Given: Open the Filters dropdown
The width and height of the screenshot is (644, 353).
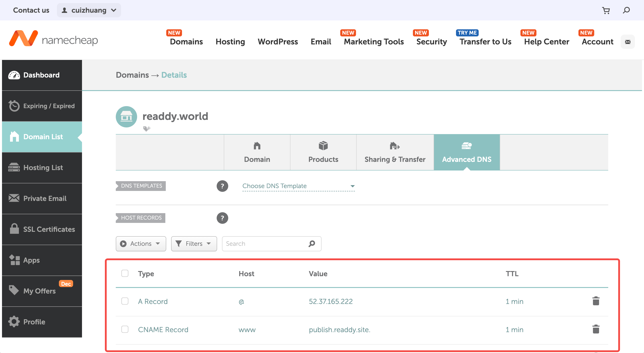Looking at the screenshot, I should 194,244.
